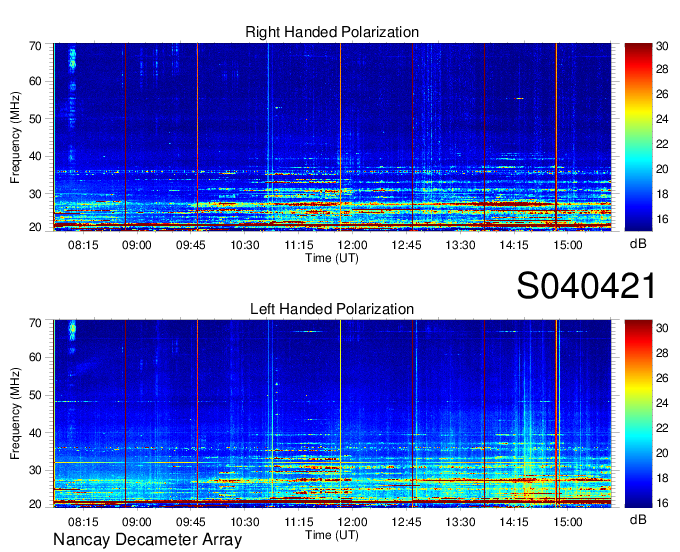Click the 30 MHz tick on the Left Handed frequency axis

(x=35, y=470)
